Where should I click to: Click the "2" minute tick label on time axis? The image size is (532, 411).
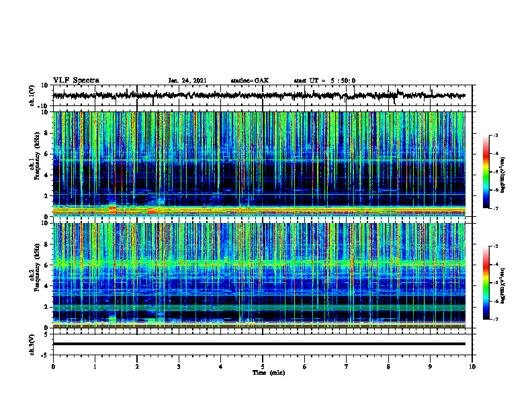[x=137, y=367]
